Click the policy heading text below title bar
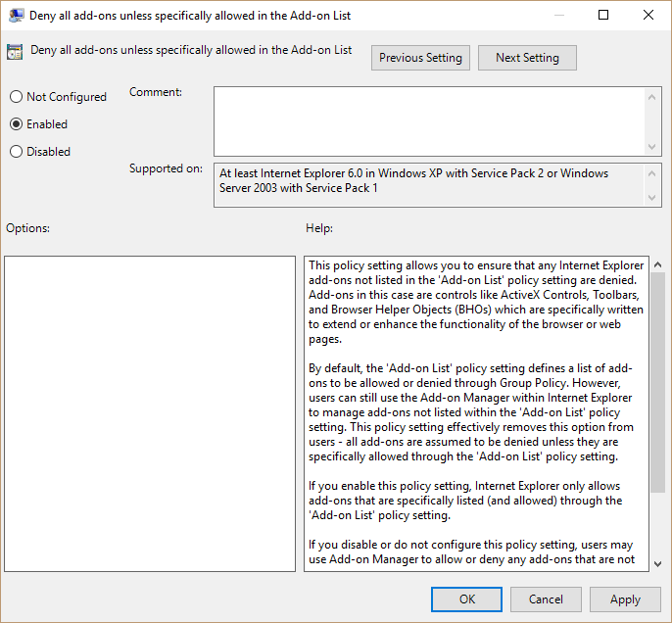 pyautogui.click(x=191, y=50)
